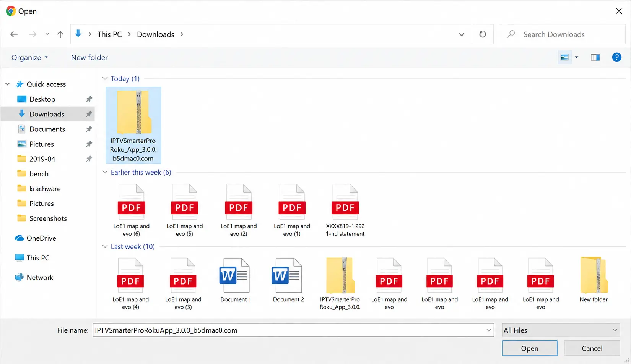Select IPTVSmarterPro zip under Last week
This screenshot has width=631, height=364.
[340, 284]
